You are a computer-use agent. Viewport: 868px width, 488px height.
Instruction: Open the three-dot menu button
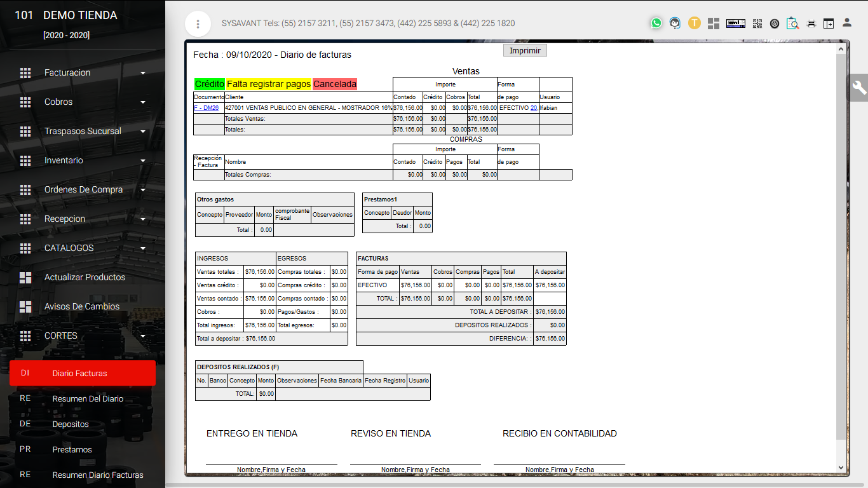click(198, 24)
